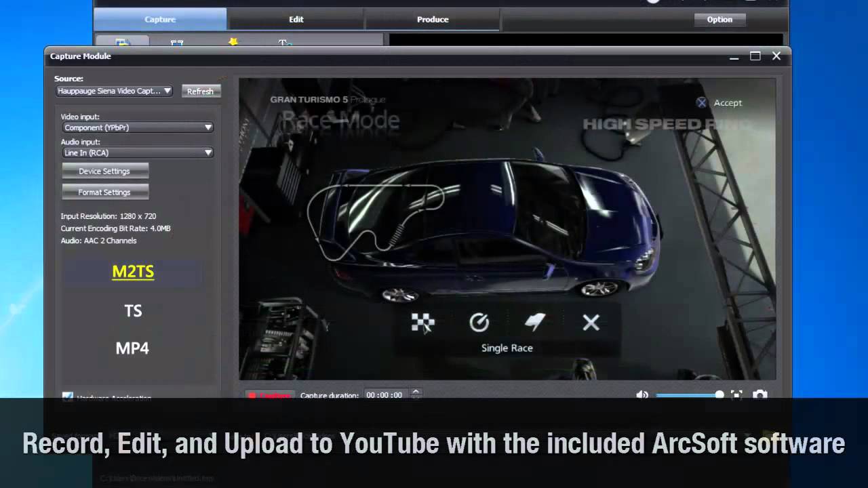868x488 pixels.
Task: Click the Option button
Action: click(719, 20)
